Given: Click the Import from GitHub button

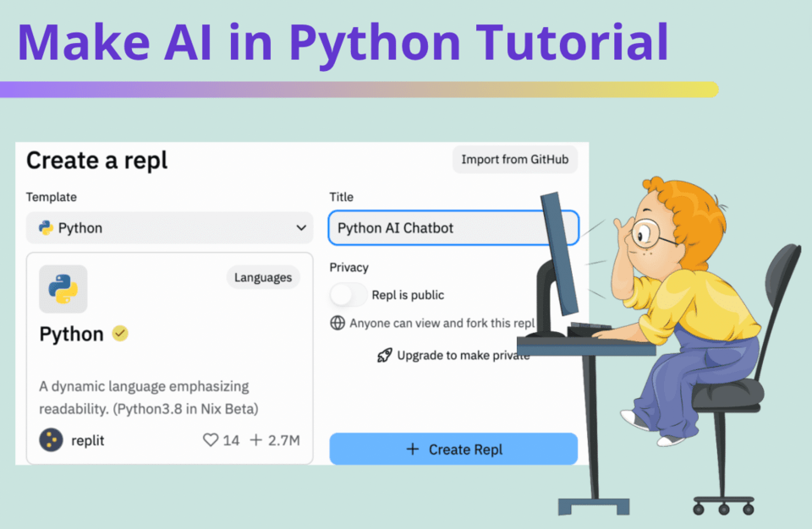Looking at the screenshot, I should 515,160.
